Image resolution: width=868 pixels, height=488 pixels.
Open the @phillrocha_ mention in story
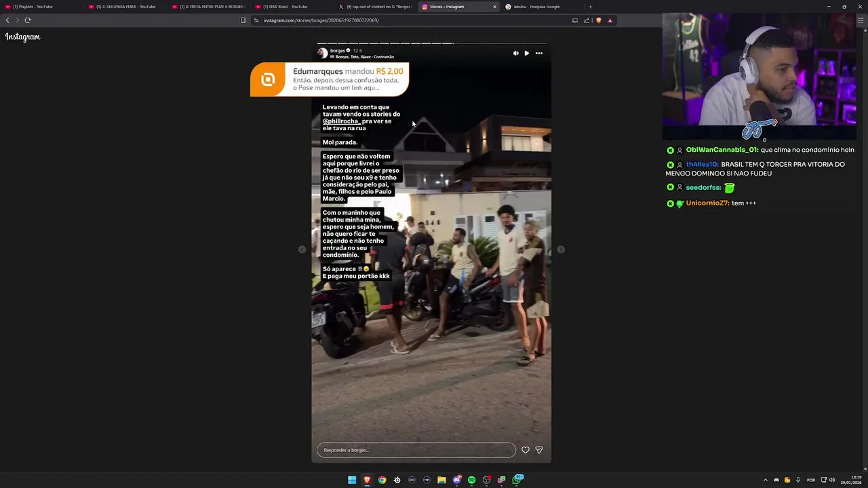(x=341, y=121)
